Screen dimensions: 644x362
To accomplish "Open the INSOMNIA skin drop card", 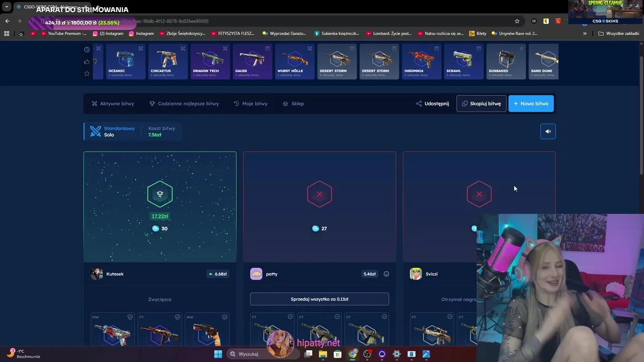I will point(421,61).
